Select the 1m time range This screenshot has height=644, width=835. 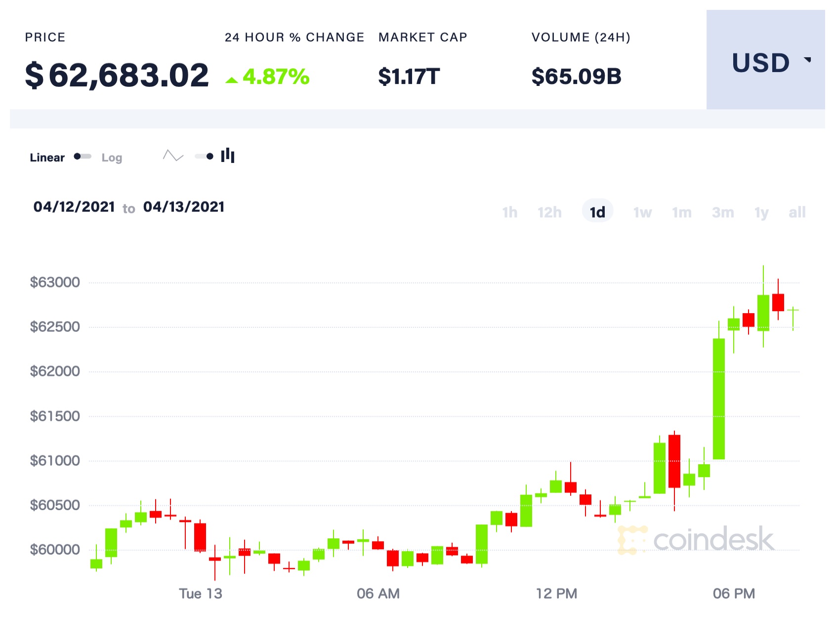[682, 212]
